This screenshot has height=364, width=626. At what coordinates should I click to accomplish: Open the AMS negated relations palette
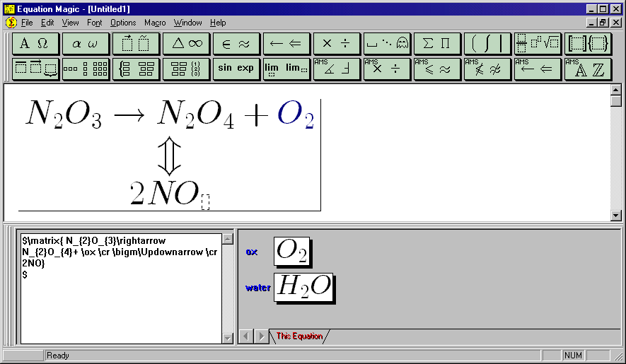[487, 69]
